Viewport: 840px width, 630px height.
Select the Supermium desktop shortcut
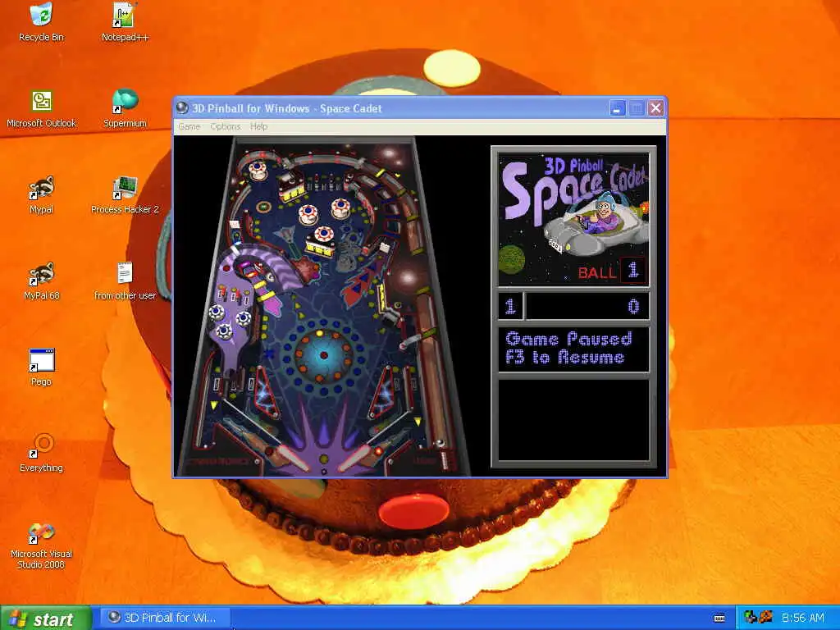click(125, 109)
